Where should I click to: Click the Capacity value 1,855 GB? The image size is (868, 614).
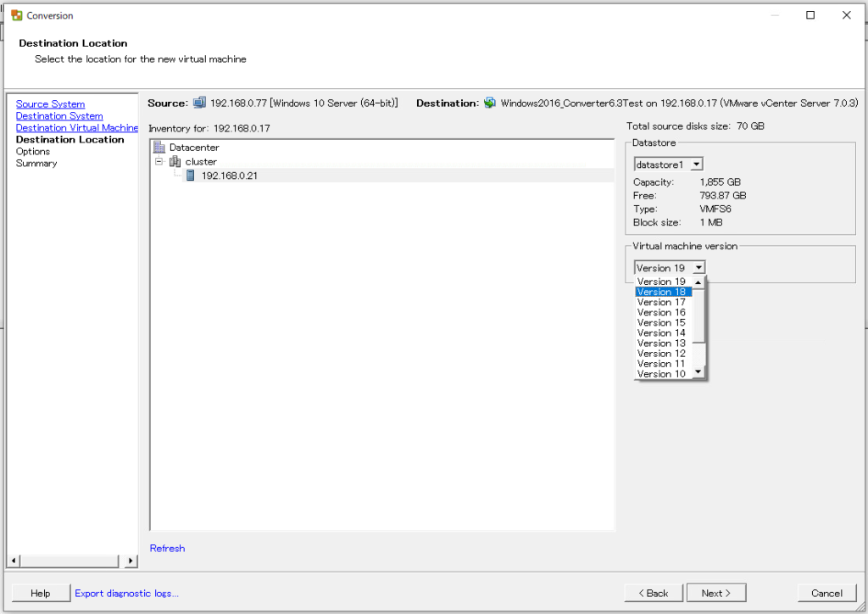pos(720,182)
